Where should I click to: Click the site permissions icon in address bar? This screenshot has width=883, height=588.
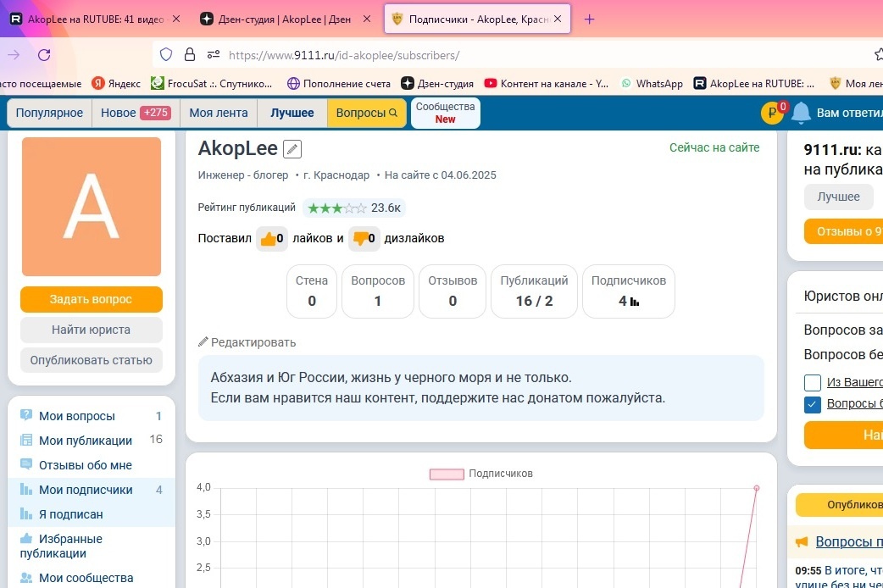[214, 54]
